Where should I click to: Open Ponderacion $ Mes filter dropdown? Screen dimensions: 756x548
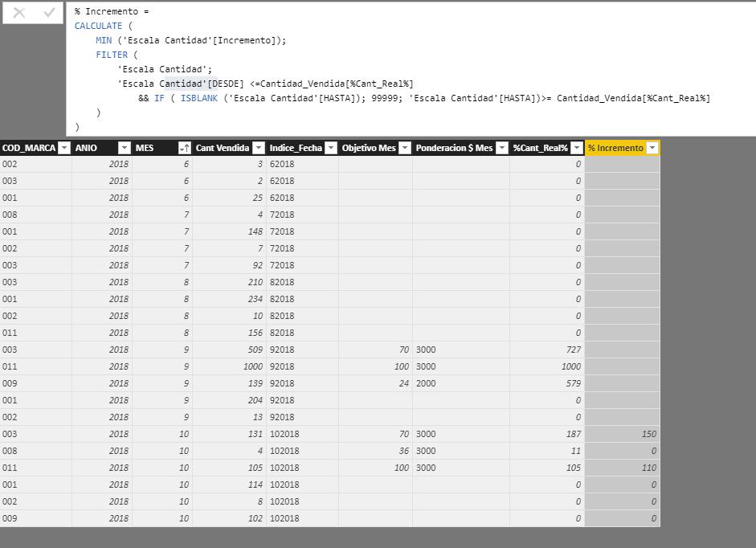(502, 148)
